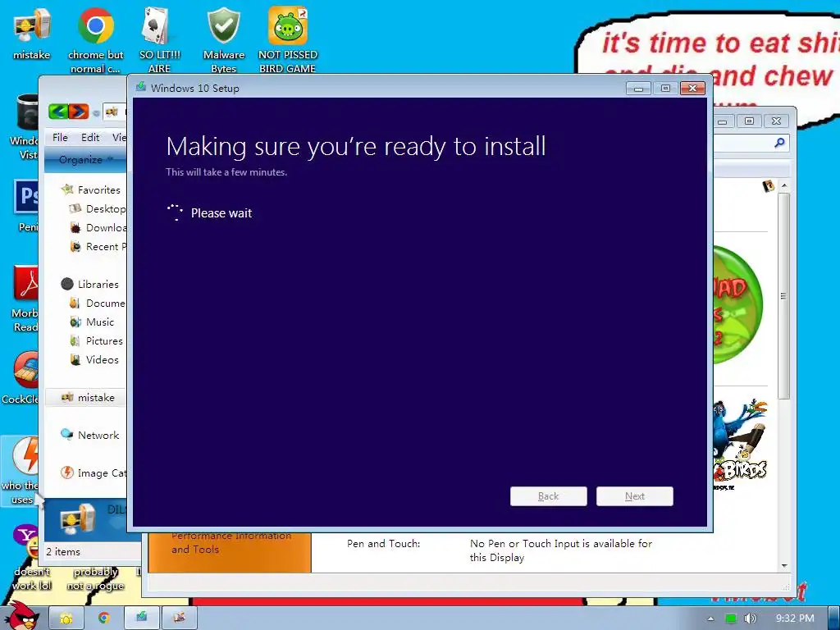Viewport: 840px width, 630px height.
Task: Click the Windows 10 Setup title bar icon
Action: 141,87
